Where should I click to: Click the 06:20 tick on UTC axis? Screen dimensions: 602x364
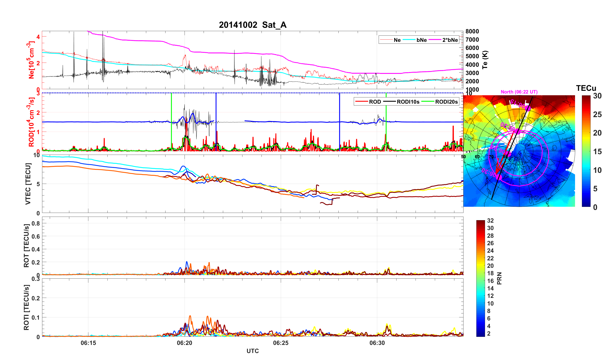185,343
